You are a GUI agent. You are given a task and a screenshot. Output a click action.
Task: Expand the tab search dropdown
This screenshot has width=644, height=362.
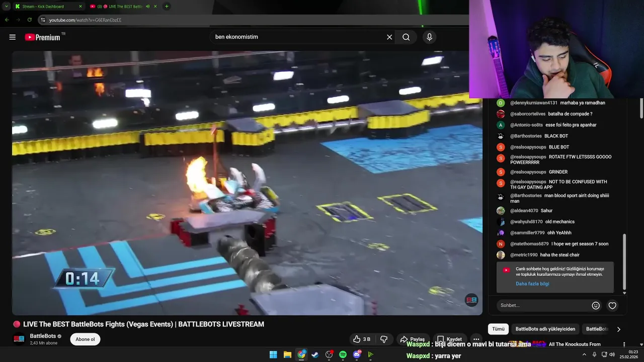click(6, 7)
